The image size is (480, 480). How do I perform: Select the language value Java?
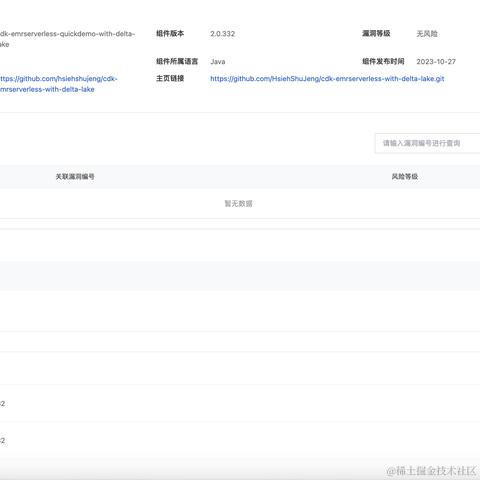click(218, 62)
